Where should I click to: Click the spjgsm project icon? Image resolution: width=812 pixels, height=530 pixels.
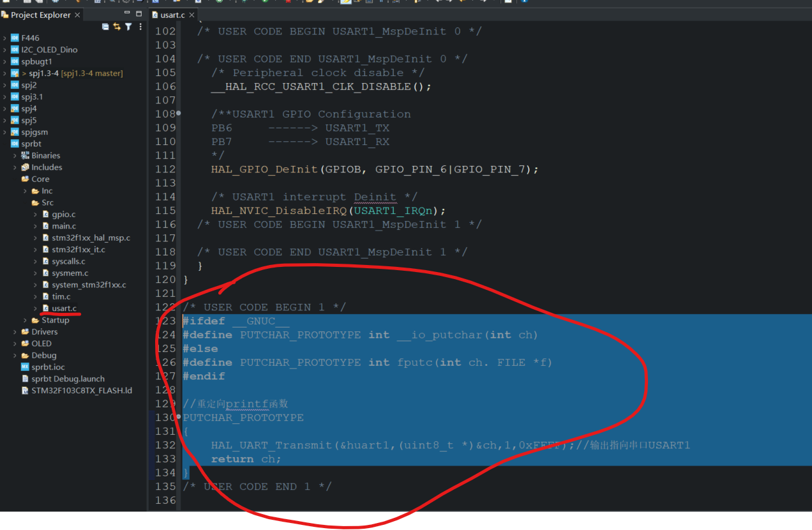click(15, 132)
